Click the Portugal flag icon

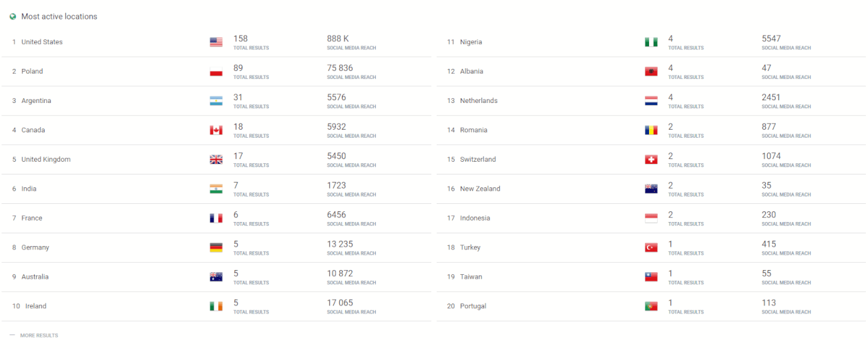[651, 306]
